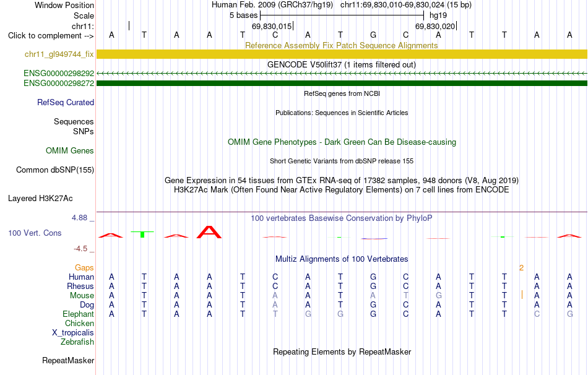Select the Elephant alignment row label

79,314
